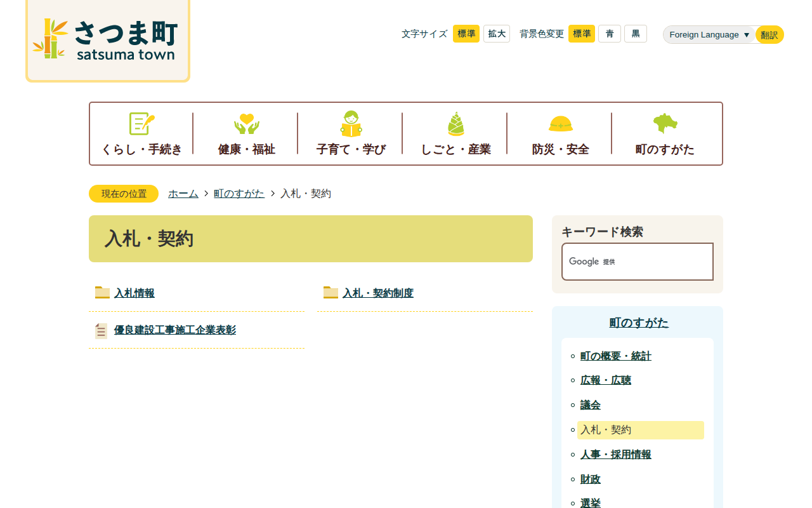The height and width of the screenshot is (508, 812).
Task: Click the folder icon beside 入札情報
Action: (102, 293)
